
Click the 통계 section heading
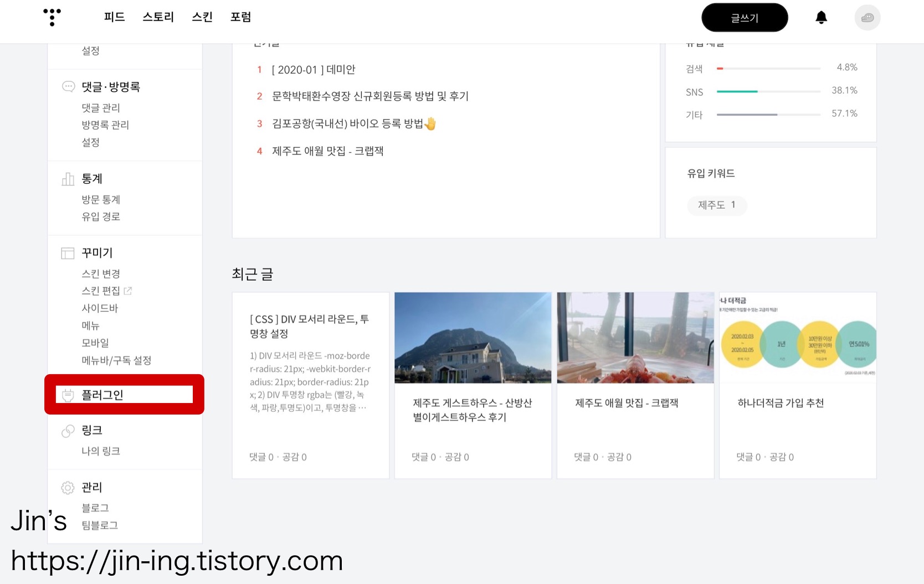click(x=92, y=179)
